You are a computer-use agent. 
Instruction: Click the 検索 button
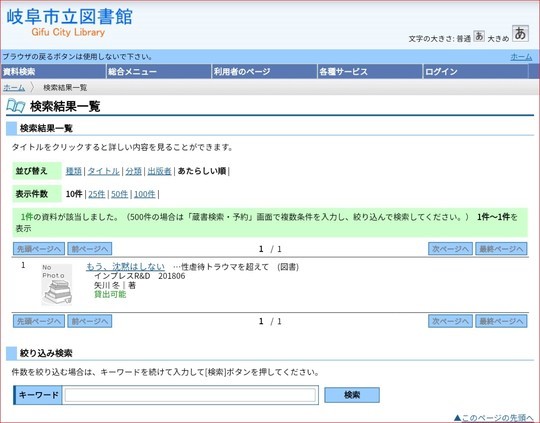point(352,395)
